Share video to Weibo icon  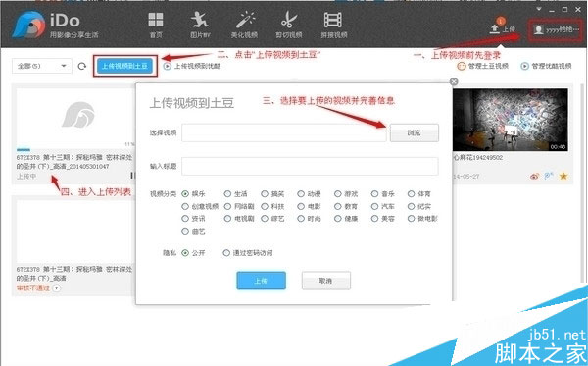point(535,176)
